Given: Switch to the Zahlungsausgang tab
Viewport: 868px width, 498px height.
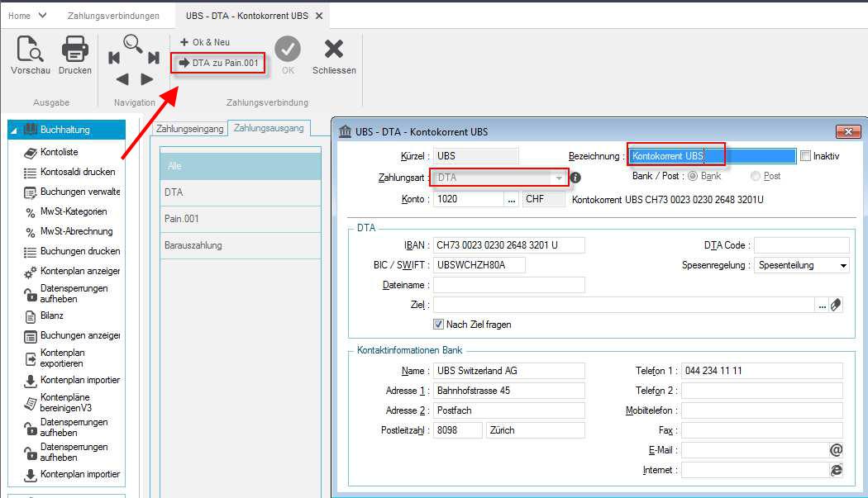Looking at the screenshot, I should click(269, 128).
